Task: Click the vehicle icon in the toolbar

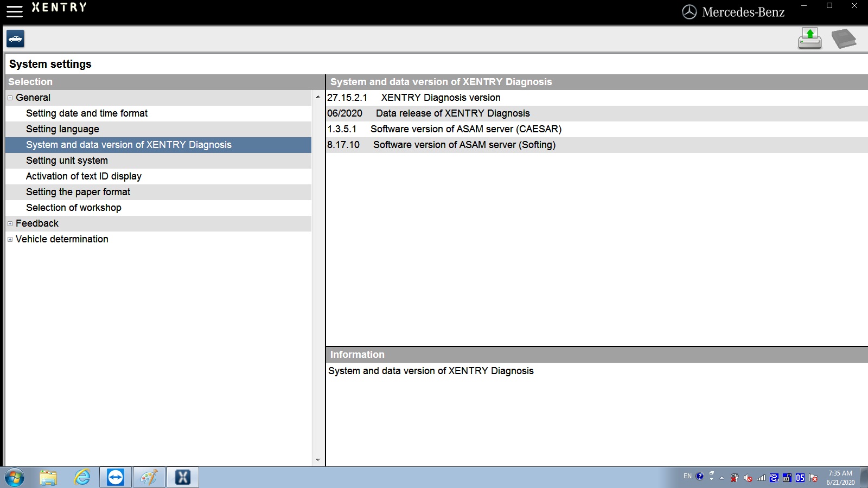Action: [x=15, y=38]
